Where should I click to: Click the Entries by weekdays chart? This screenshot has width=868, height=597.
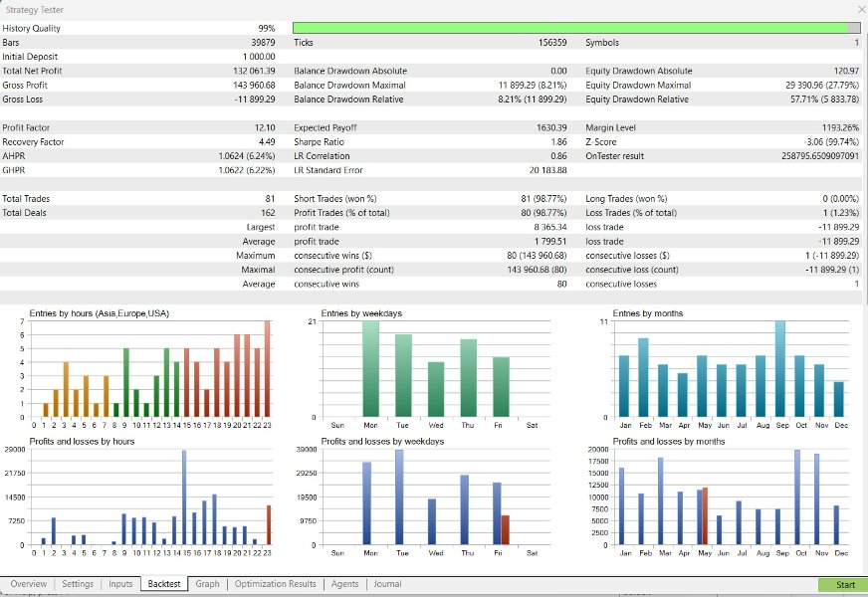[x=436, y=369]
